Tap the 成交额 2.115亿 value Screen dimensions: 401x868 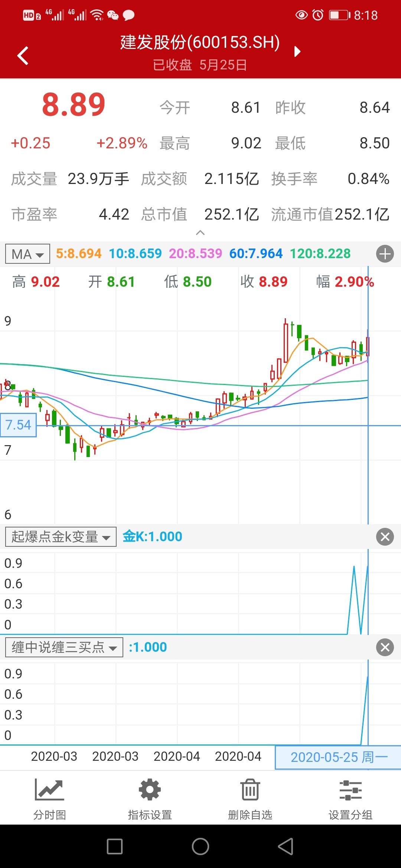click(231, 179)
